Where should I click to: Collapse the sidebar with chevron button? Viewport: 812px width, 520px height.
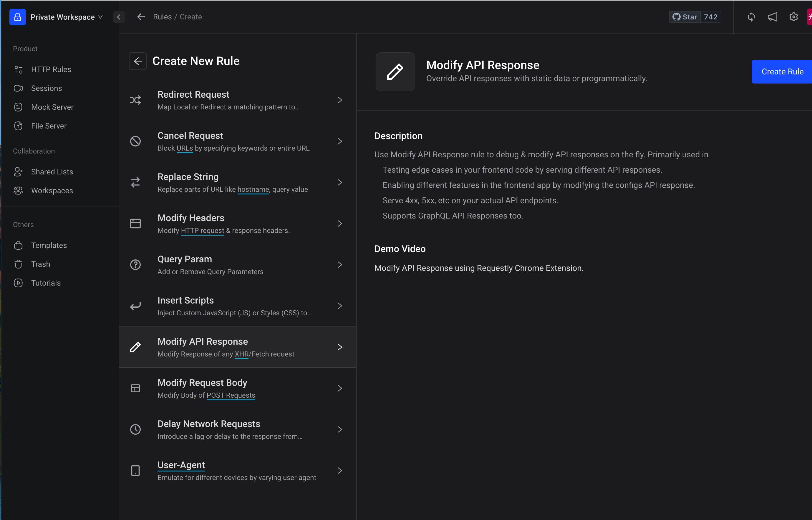point(119,17)
